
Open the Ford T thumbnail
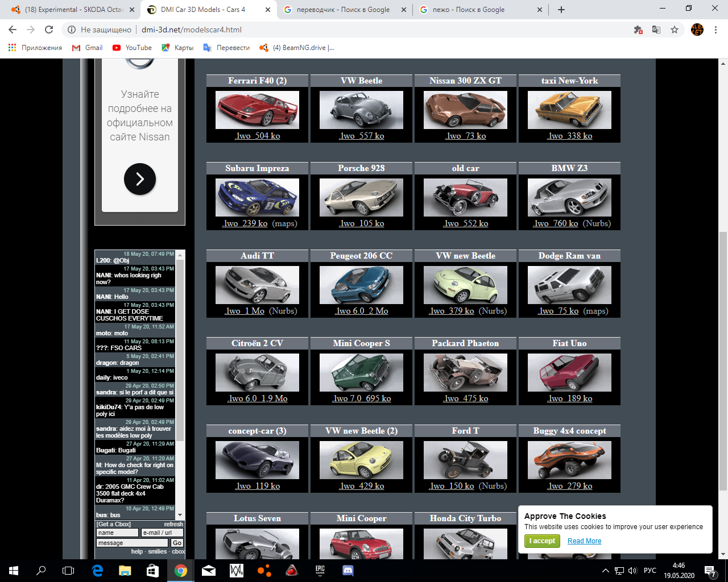click(466, 460)
